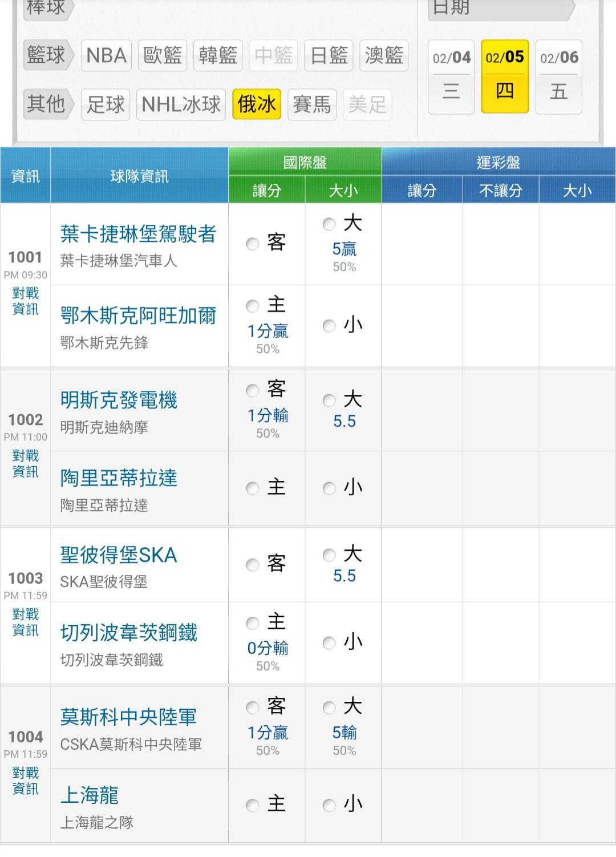Switch to 歐籃 league
Viewport: 616px width, 857px height.
click(x=163, y=56)
